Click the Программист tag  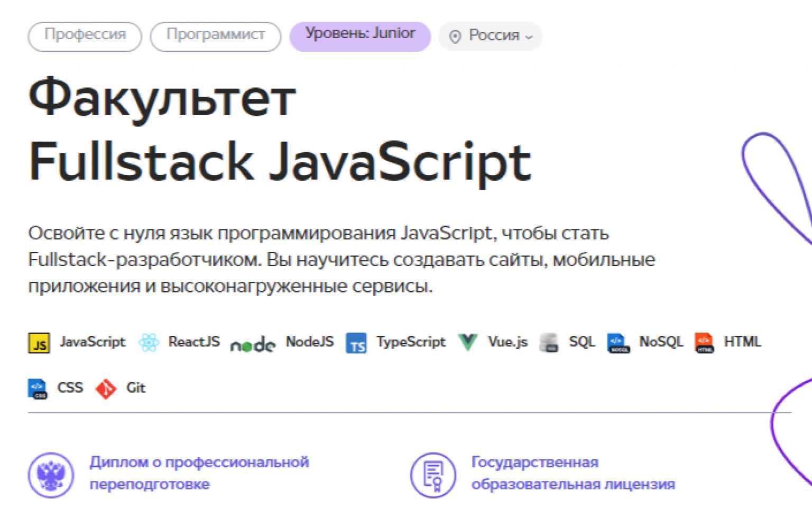tap(216, 36)
